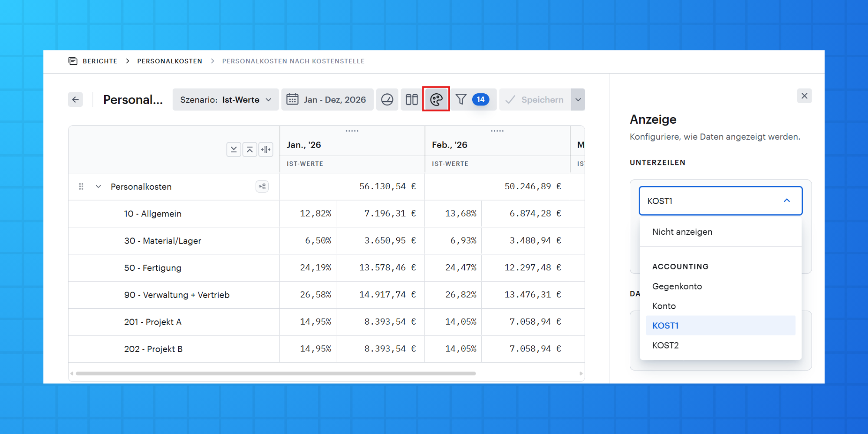Open the filter funnel icon
The width and height of the screenshot is (868, 434).
click(461, 100)
